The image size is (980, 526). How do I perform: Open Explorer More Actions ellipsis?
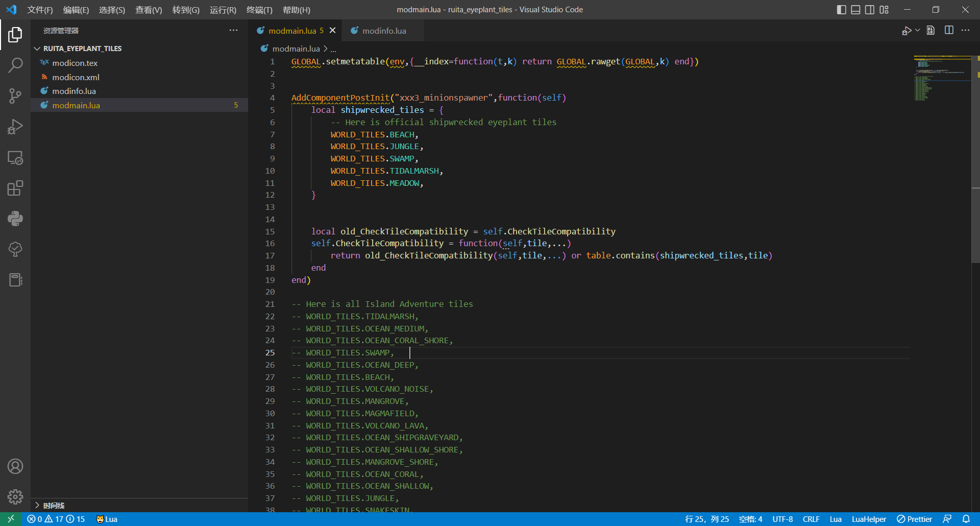click(x=233, y=31)
